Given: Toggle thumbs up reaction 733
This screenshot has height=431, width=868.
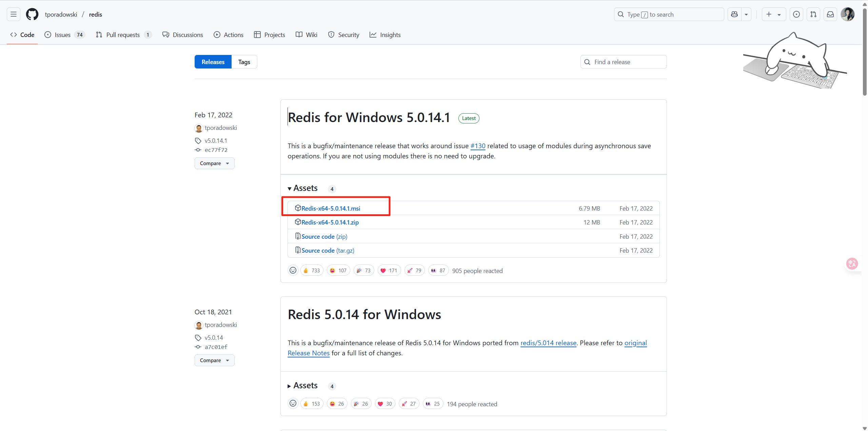Looking at the screenshot, I should tap(312, 270).
